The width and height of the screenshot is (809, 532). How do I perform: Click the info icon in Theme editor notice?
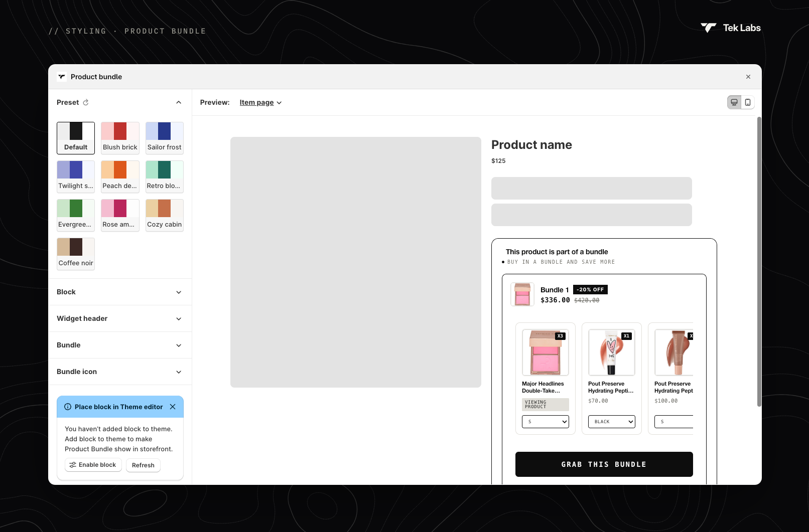[68, 407]
